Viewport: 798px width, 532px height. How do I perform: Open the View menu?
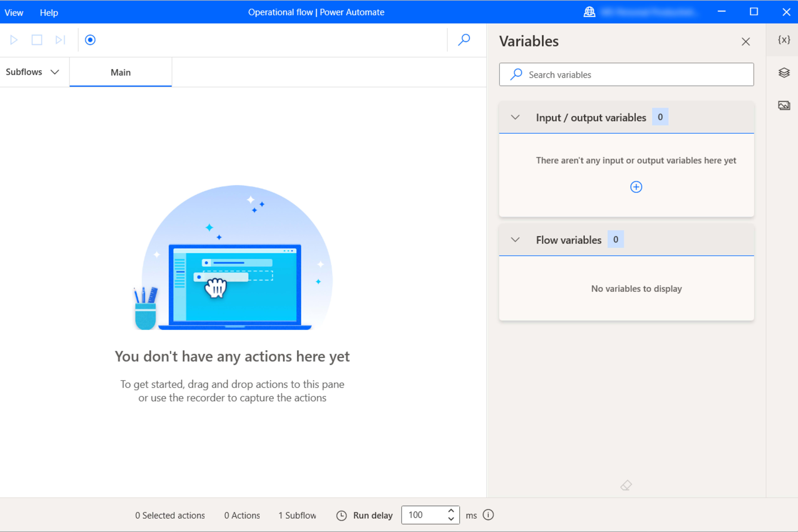14,12
